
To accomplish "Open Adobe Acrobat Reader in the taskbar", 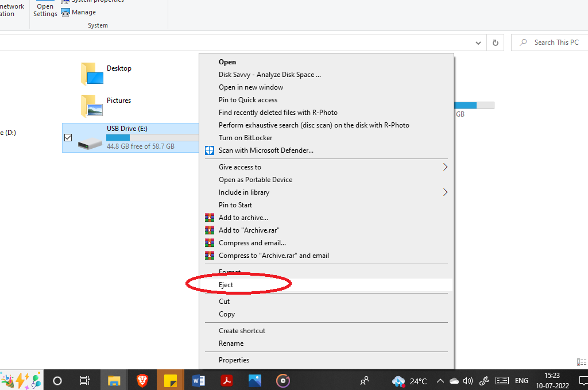I will [x=227, y=380].
